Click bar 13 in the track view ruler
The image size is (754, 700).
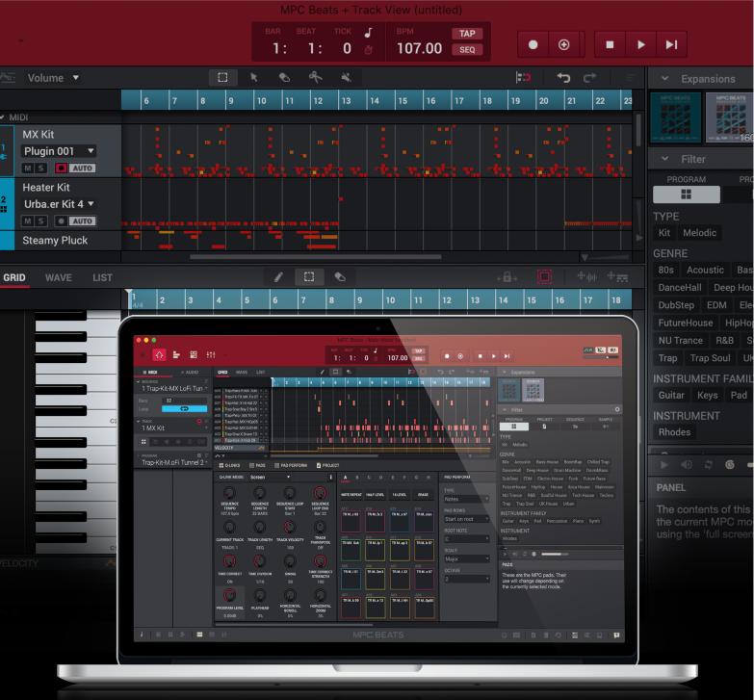pyautogui.click(x=346, y=100)
